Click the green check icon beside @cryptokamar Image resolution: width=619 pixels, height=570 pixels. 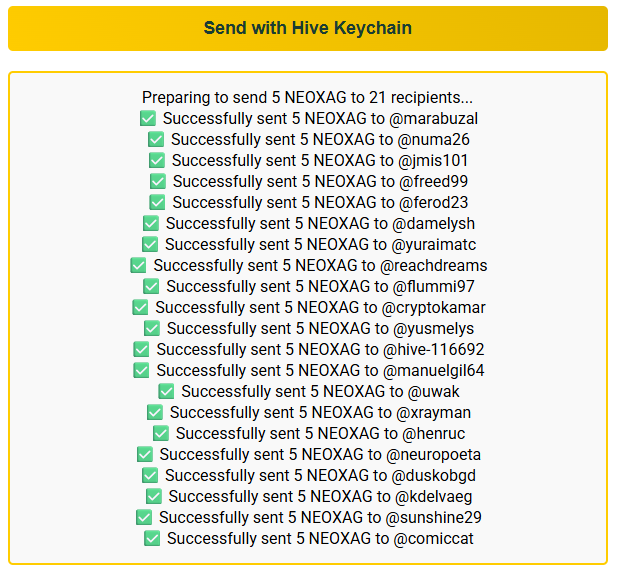coord(140,307)
